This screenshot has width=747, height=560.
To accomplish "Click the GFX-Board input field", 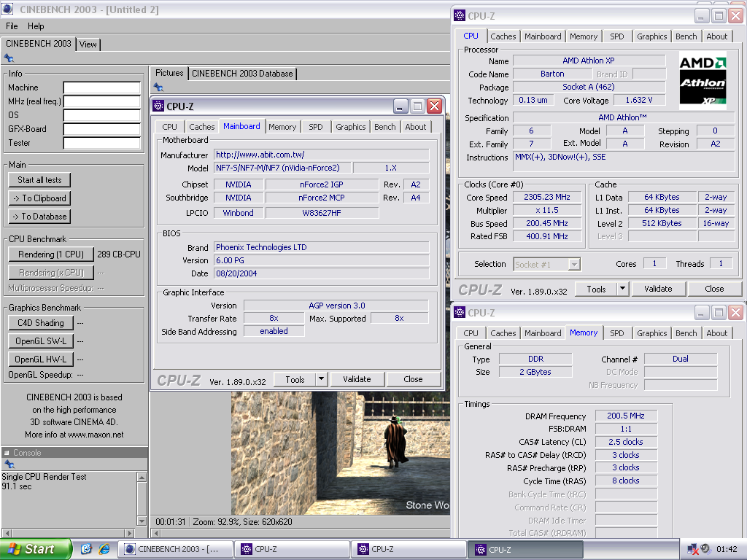I will [x=102, y=129].
